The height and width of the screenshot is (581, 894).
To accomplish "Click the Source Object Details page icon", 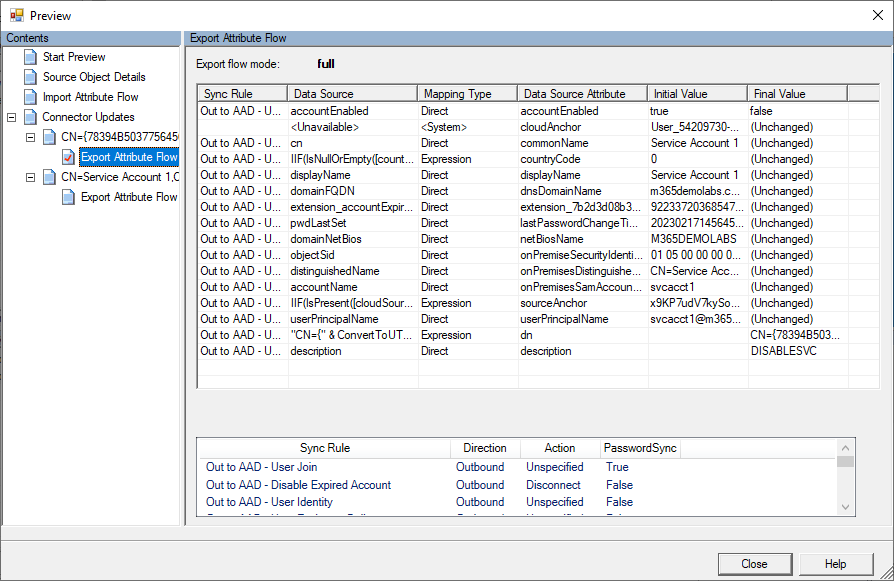I will (30, 77).
